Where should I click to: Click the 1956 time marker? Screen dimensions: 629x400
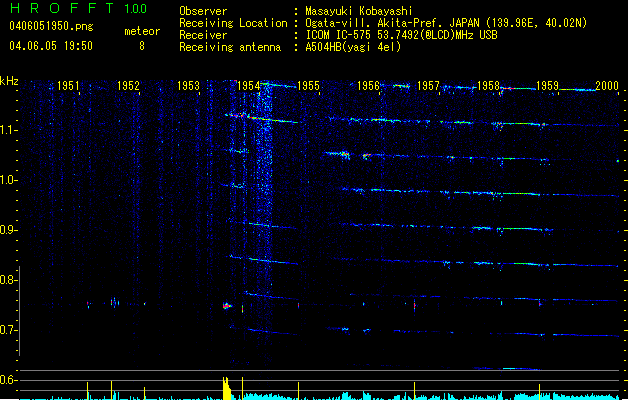[368, 86]
